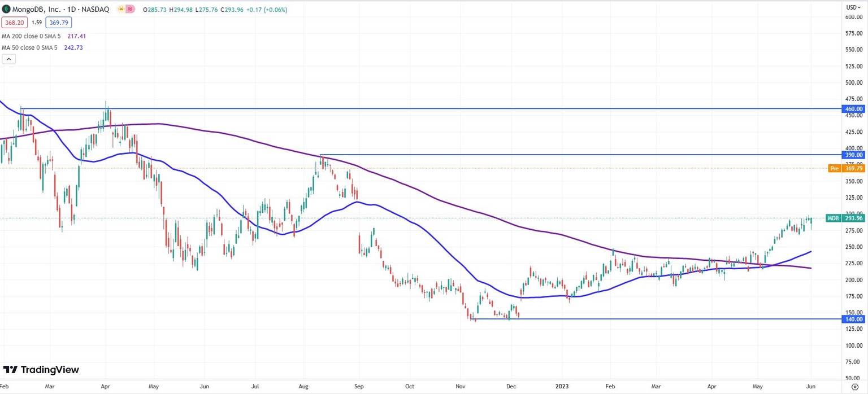Select the 140.00 horizontal line label
868x394 pixels.
click(853, 319)
